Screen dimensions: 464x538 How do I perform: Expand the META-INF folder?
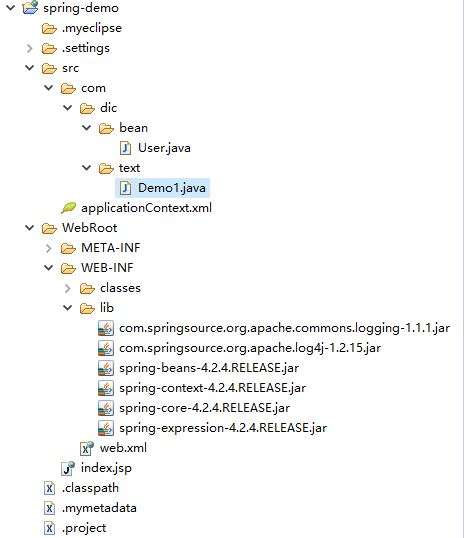[x=49, y=248]
